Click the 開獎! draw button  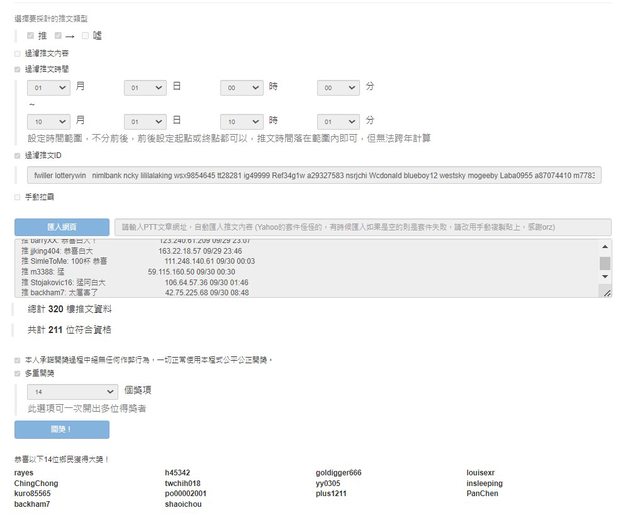point(61,429)
